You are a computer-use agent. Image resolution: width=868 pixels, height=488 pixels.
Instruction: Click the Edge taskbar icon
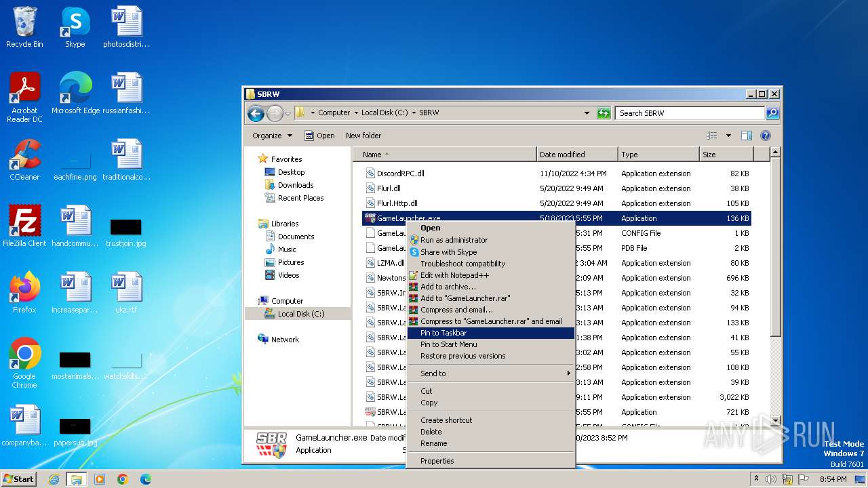click(x=146, y=479)
